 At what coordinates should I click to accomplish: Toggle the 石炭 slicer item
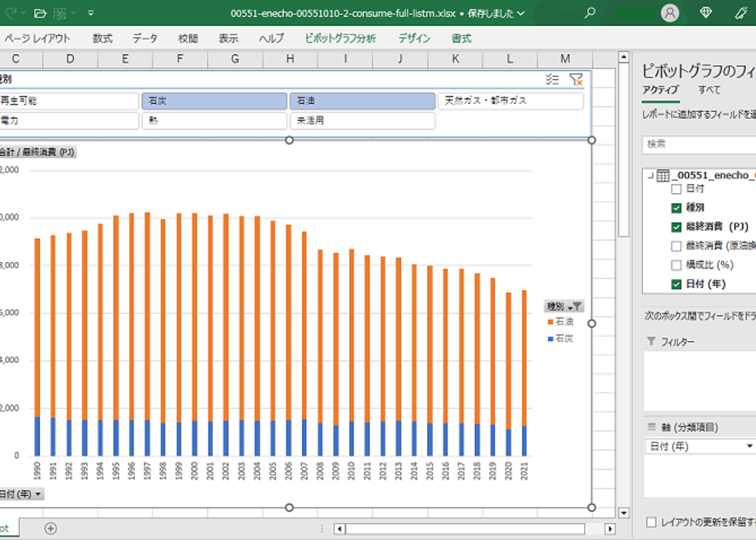(x=214, y=101)
